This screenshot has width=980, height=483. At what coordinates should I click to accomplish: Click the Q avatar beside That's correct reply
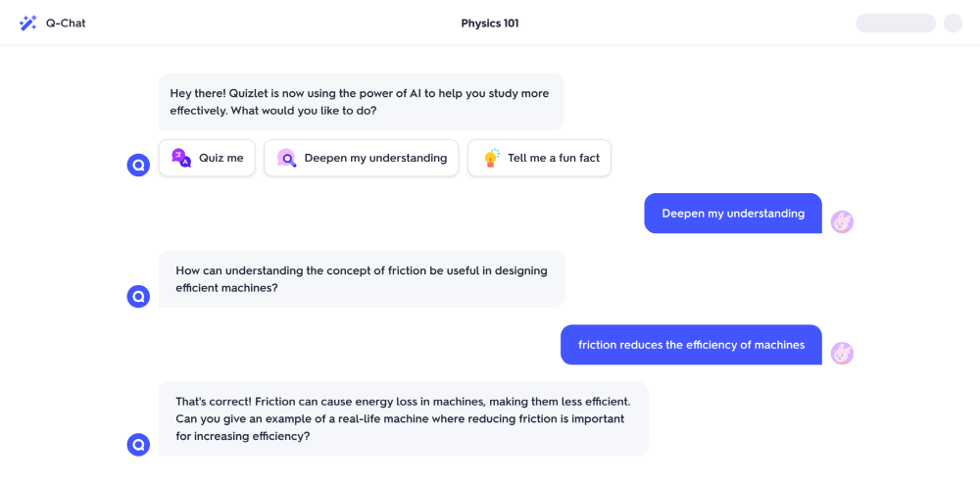coord(139,445)
